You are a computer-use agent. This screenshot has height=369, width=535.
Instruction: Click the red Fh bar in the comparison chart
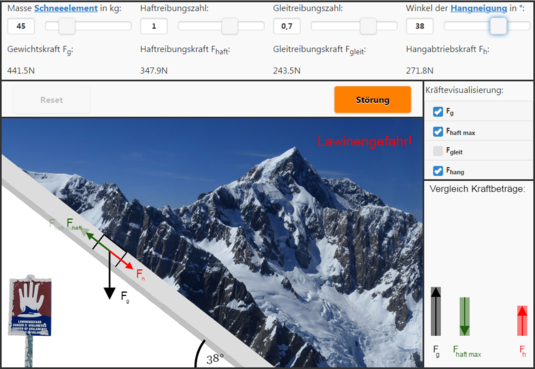[x=522, y=321]
